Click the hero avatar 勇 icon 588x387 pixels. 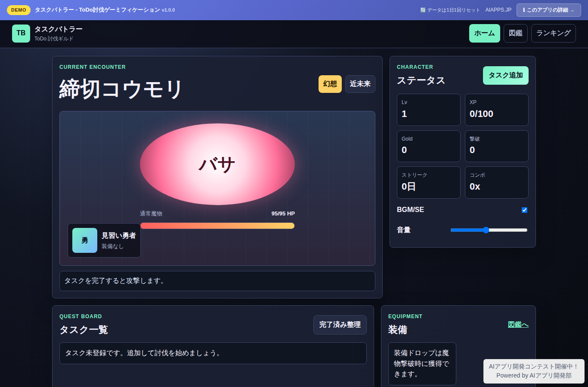pos(85,240)
